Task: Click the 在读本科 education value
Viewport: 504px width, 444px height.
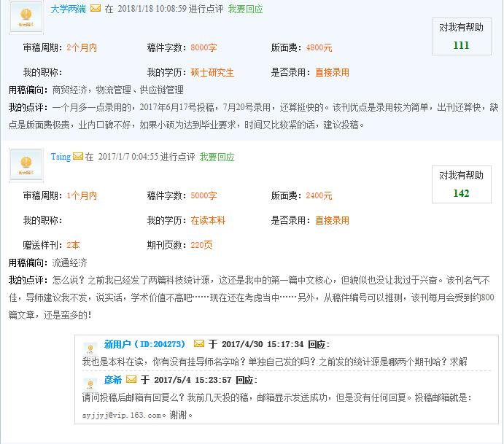Action: pos(208,220)
